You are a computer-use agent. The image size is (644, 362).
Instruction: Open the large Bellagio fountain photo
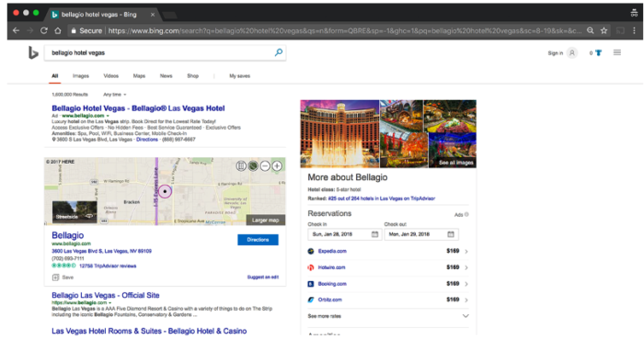click(339, 133)
